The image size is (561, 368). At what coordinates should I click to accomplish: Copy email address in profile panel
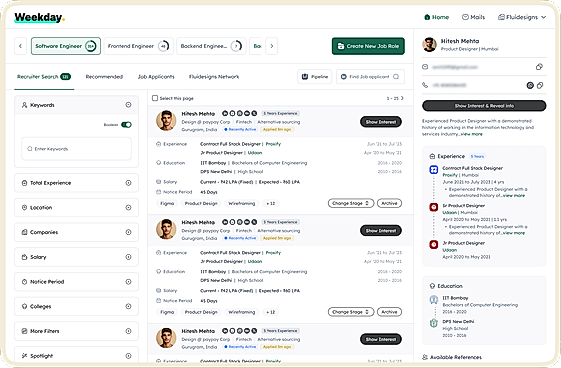point(539,67)
